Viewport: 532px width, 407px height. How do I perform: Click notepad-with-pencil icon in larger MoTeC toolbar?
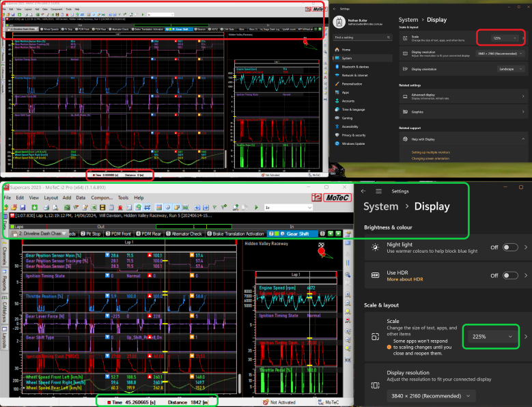click(x=85, y=207)
